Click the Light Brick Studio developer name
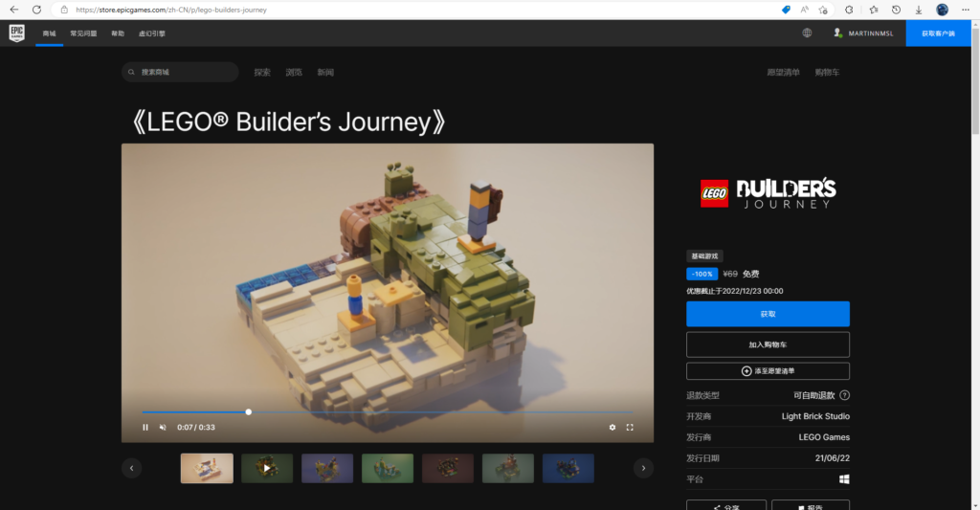The width and height of the screenshot is (980, 510). (x=815, y=416)
